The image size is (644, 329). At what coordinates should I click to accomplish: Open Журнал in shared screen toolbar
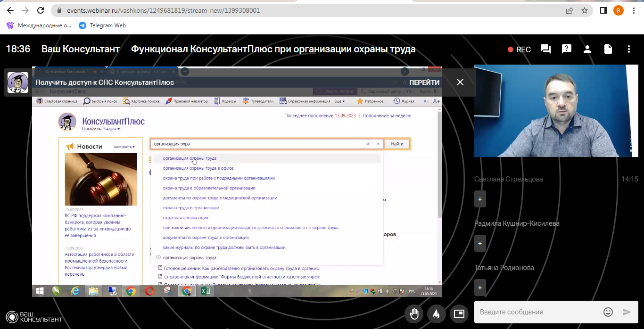404,101
